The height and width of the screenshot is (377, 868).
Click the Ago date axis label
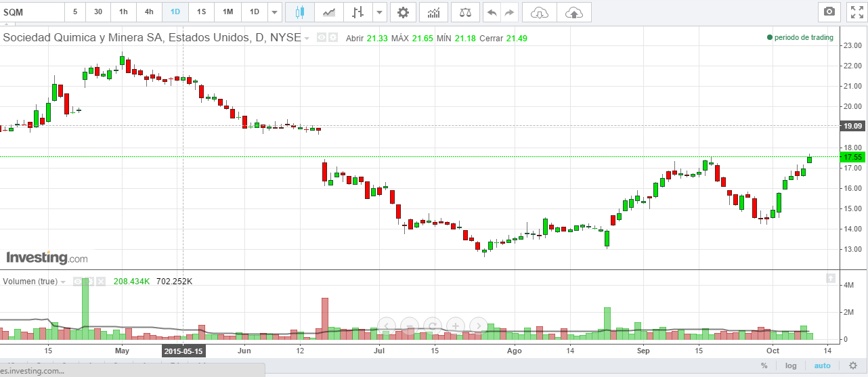coord(515,351)
